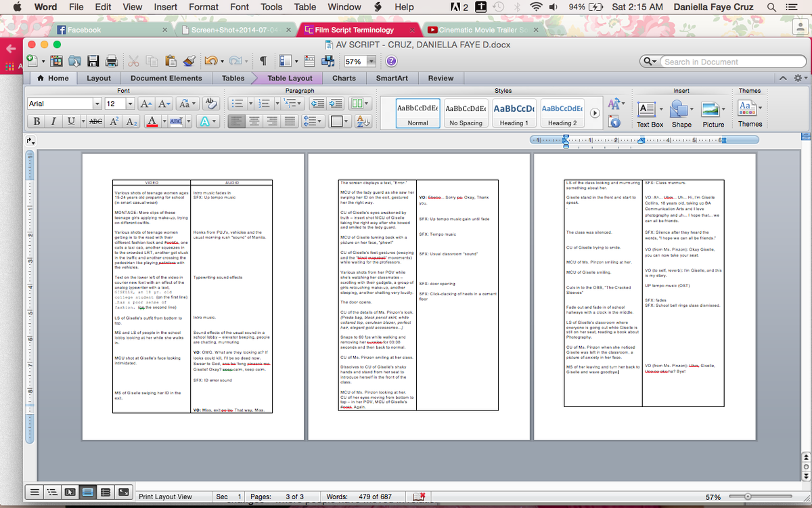The height and width of the screenshot is (508, 812).
Task: Switch to the Layout ribbon tab
Action: click(99, 78)
